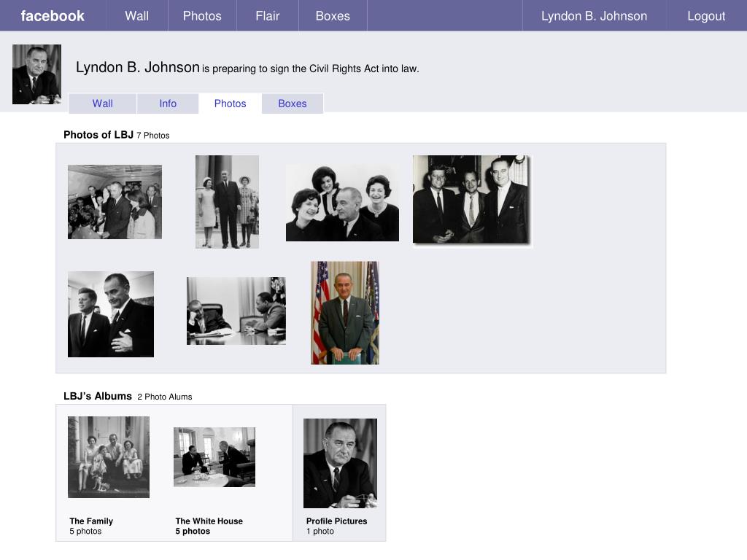Open photo of LBJ meeting at a table

tap(236, 311)
